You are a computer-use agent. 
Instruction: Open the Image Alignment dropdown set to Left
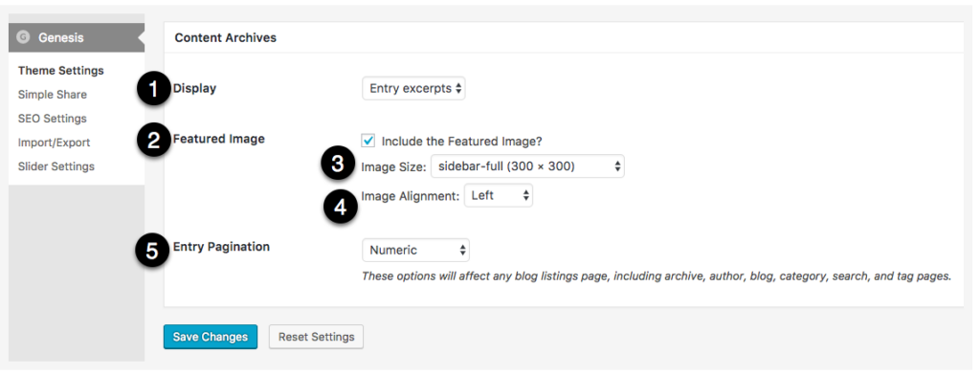(x=498, y=195)
